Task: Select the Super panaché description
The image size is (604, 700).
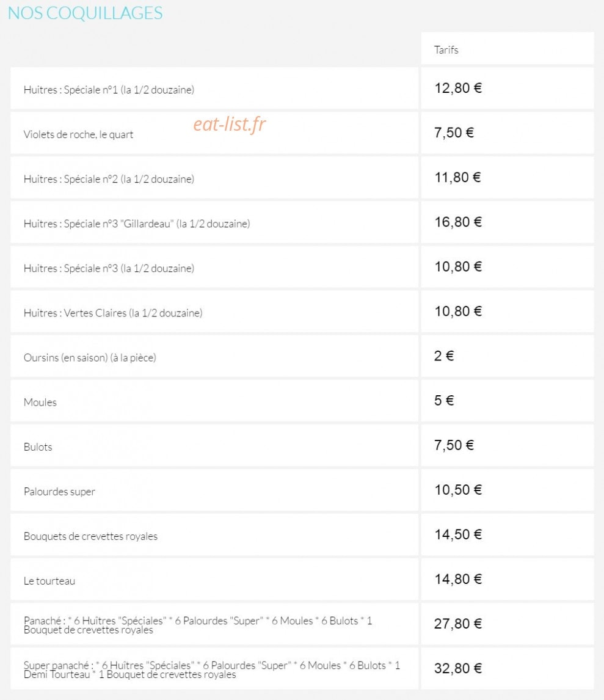Action: (x=211, y=669)
